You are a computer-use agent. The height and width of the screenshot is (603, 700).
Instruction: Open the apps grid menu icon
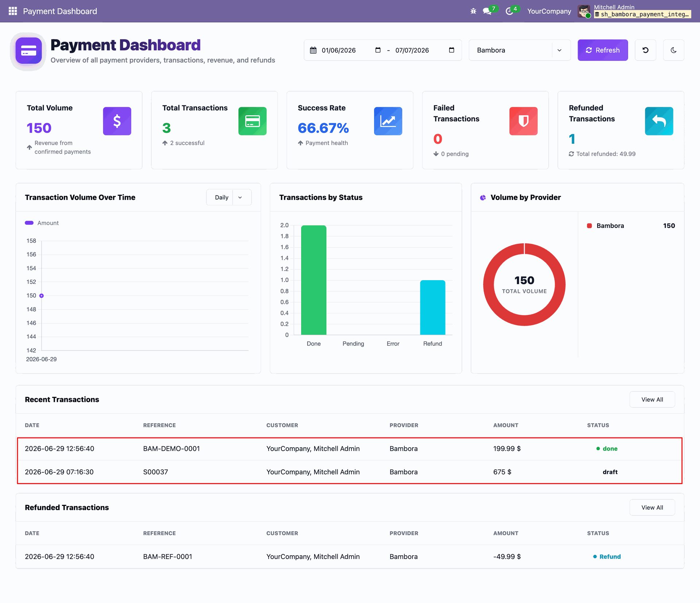(x=13, y=11)
